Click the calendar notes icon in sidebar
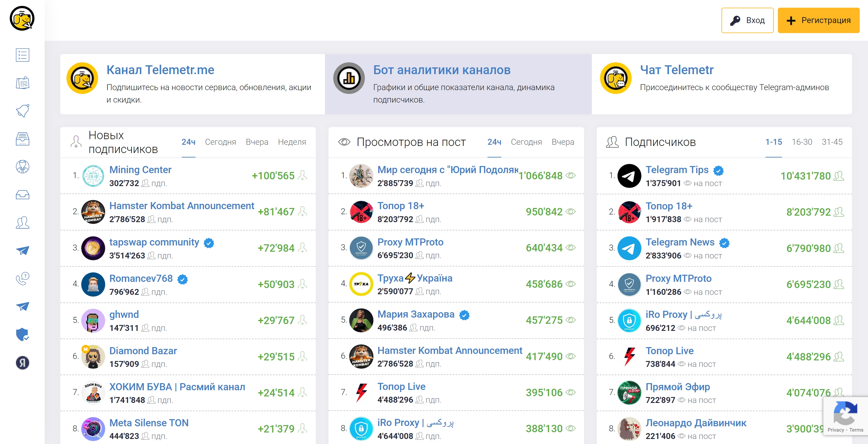 22,83
